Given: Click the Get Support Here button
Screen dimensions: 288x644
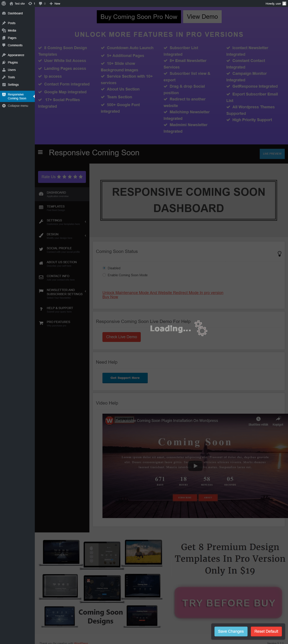Looking at the screenshot, I should pos(125,378).
